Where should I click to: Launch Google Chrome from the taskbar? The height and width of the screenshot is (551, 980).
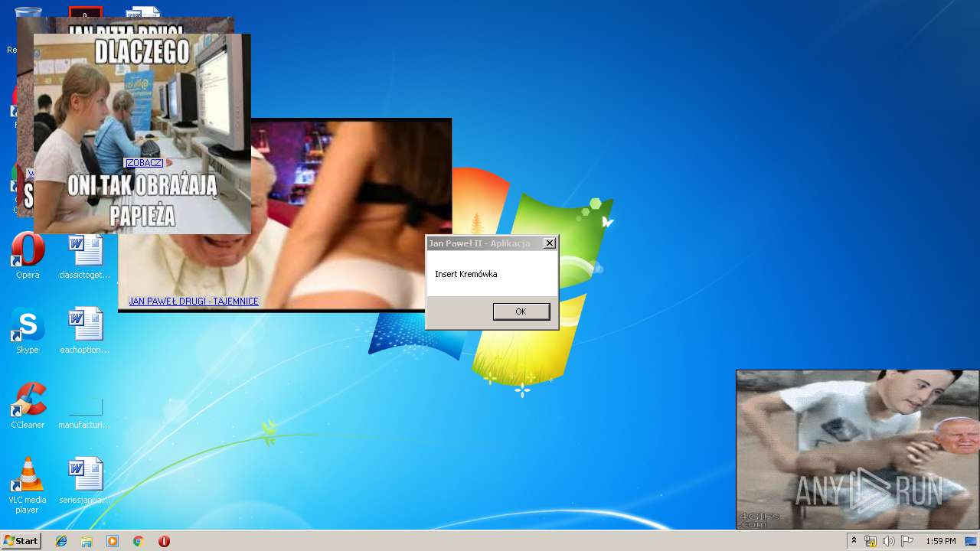click(138, 541)
